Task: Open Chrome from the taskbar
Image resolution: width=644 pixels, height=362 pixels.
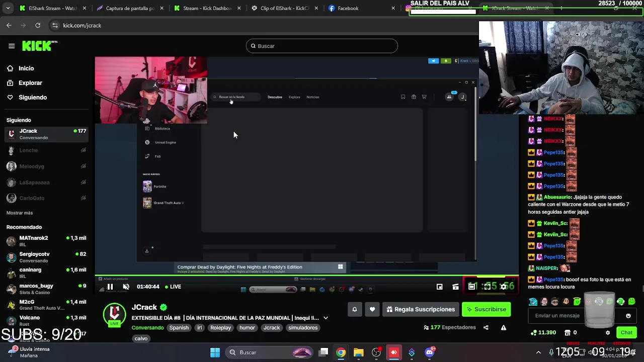Action: click(x=341, y=352)
